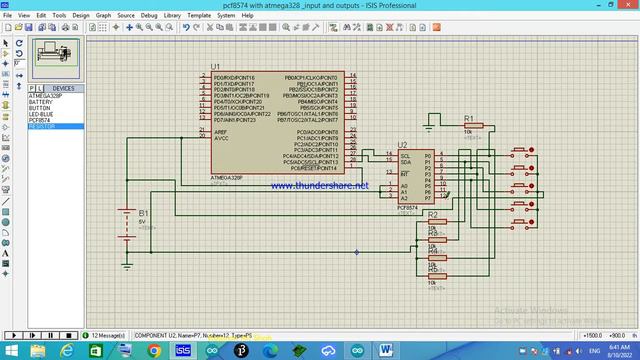Screen dimensions: 640x360
Task: Click the L library manage button
Action: [40, 89]
